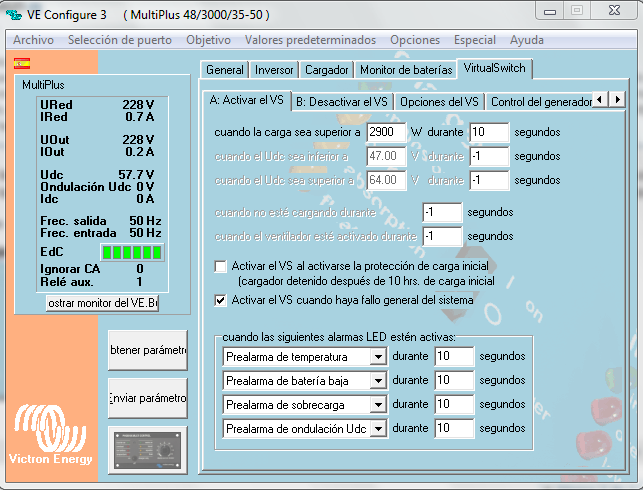Viewport: 643px width, 490px height.
Task: Minimize the VE Configure window
Action: tap(550, 11)
